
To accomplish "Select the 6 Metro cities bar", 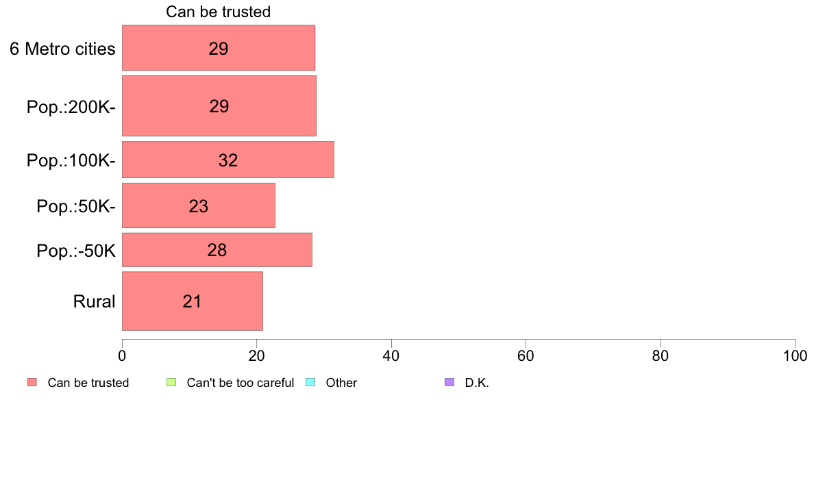I will point(219,48).
